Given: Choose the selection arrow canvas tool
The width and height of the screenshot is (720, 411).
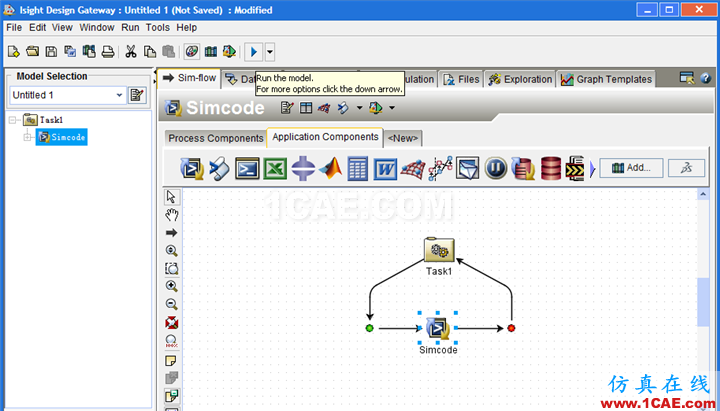Looking at the screenshot, I should pos(171,197).
